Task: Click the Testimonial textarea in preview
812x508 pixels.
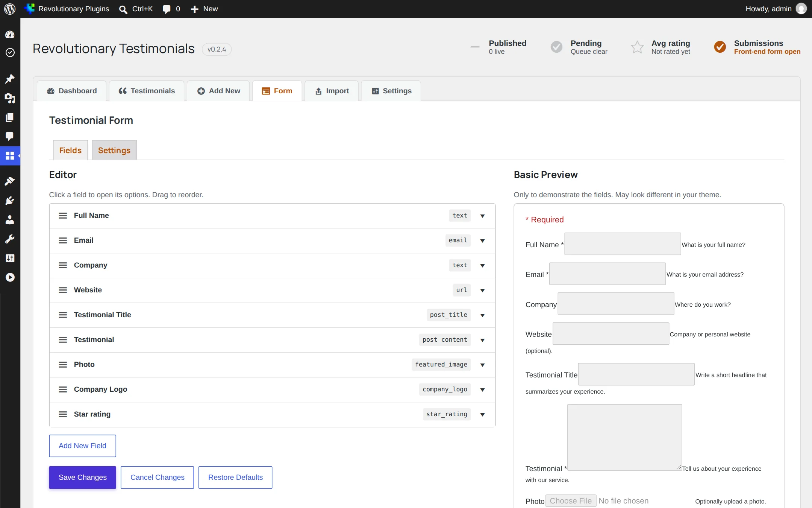Action: tap(624, 437)
